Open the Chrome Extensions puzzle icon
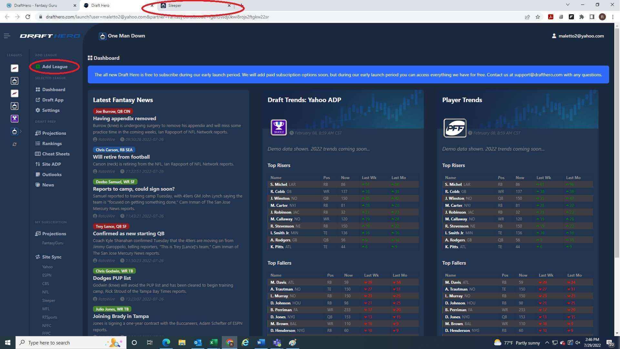The image size is (644, 349). (582, 17)
